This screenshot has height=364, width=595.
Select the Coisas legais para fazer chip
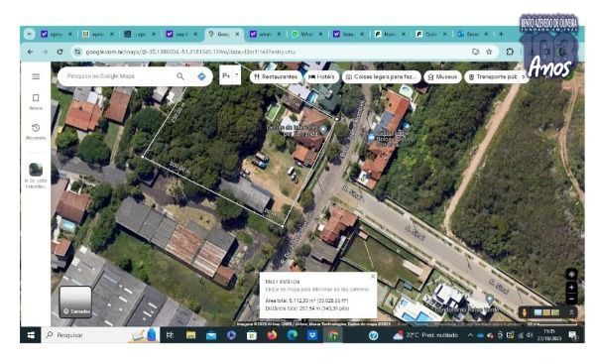tap(382, 76)
